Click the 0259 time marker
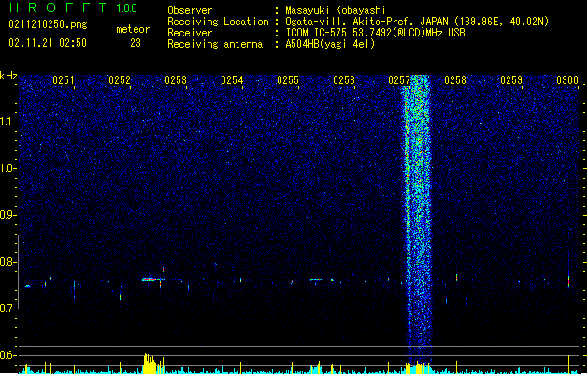 [511, 80]
